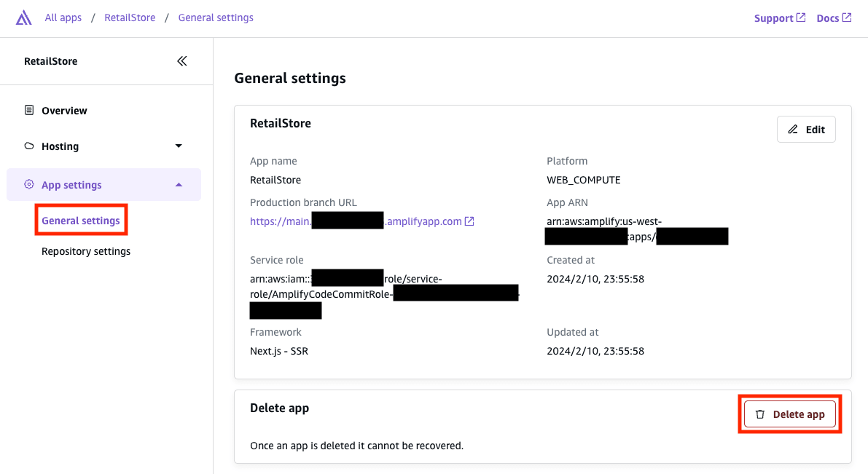Image resolution: width=868 pixels, height=474 pixels.
Task: Go to General settings in the sidebar
Action: (81, 221)
